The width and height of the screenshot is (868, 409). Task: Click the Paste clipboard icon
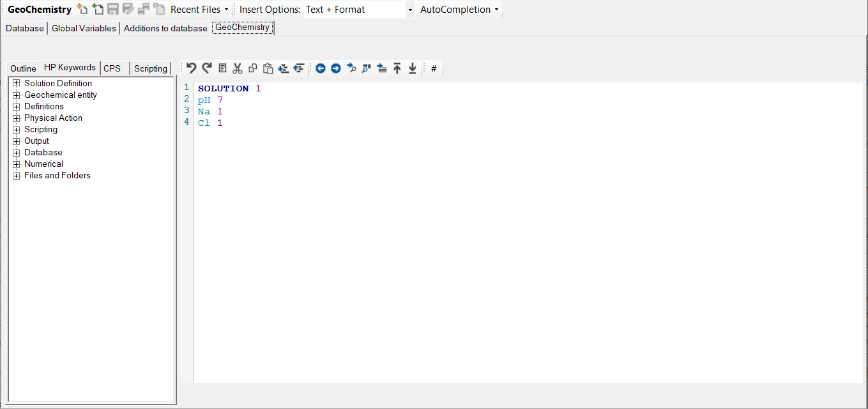tap(268, 68)
